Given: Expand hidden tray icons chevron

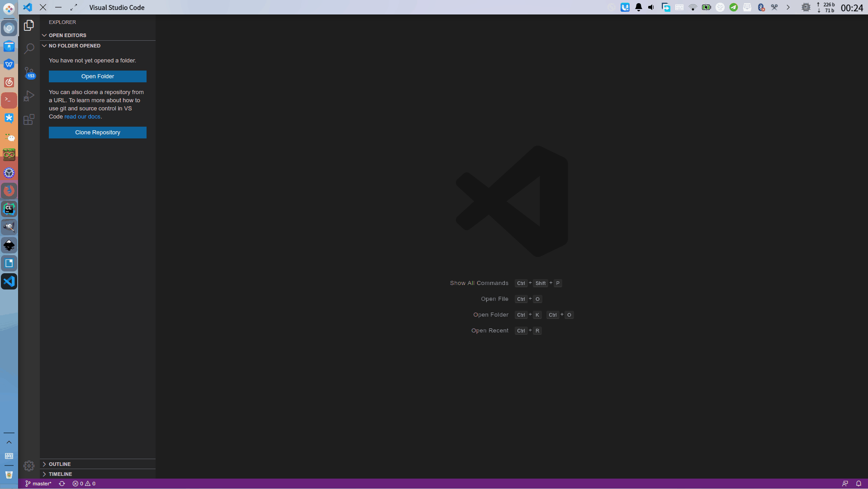Looking at the screenshot, I should (x=788, y=7).
